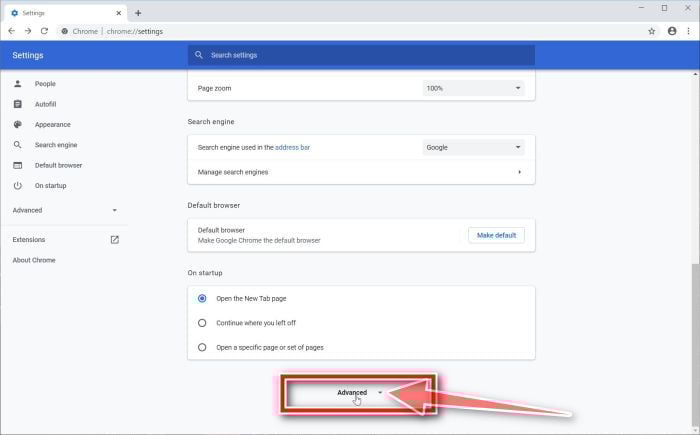Click the Settings header title
700x435 pixels.
click(28, 55)
